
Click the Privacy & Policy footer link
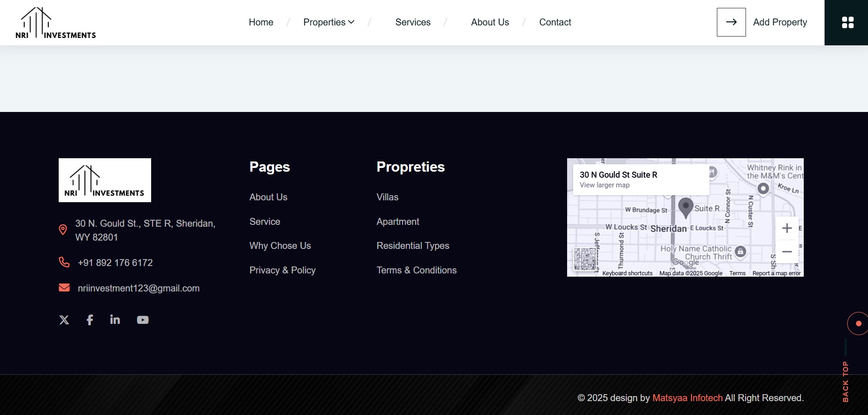pyautogui.click(x=282, y=270)
